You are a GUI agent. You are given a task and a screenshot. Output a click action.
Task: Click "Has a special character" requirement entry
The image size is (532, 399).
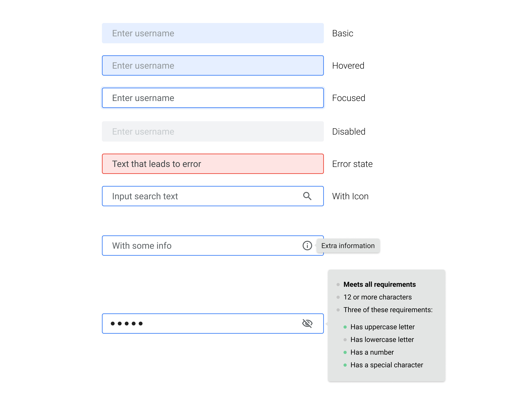click(386, 365)
